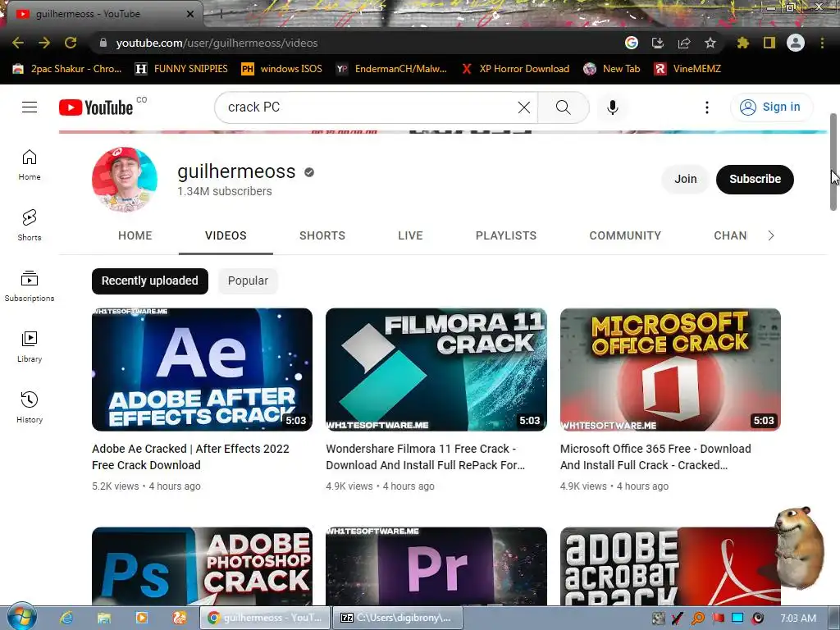Open the 'Adobe Ae Cracked' video title

point(190,457)
